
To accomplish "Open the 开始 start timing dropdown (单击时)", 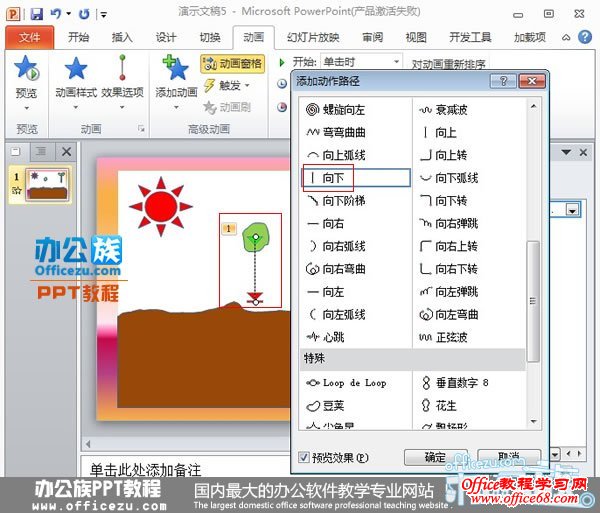I will (x=361, y=62).
